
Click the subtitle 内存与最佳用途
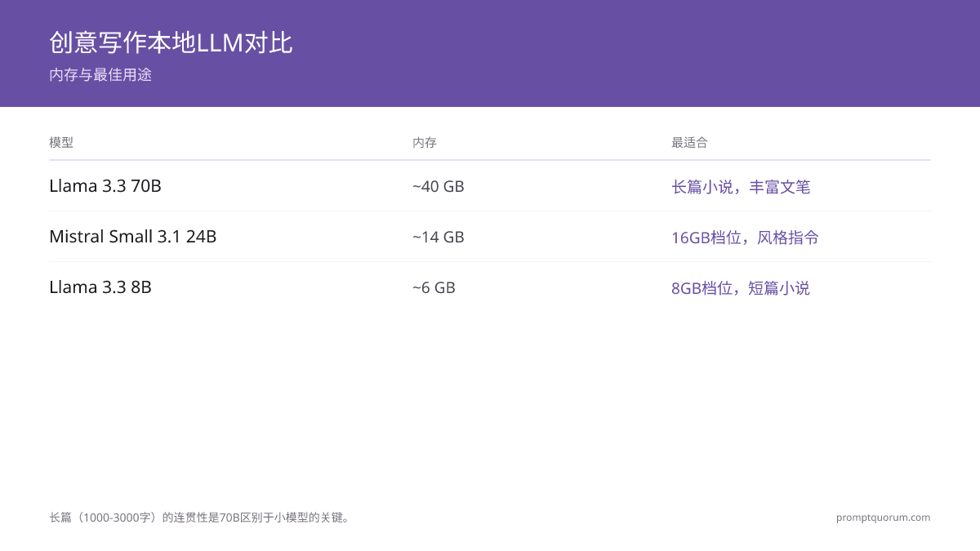tap(100, 75)
